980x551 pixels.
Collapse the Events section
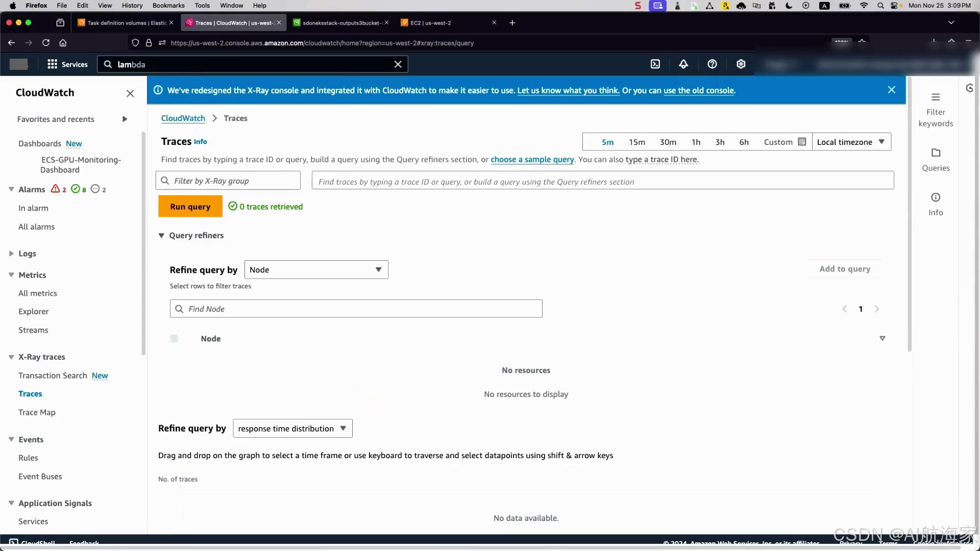click(x=11, y=440)
